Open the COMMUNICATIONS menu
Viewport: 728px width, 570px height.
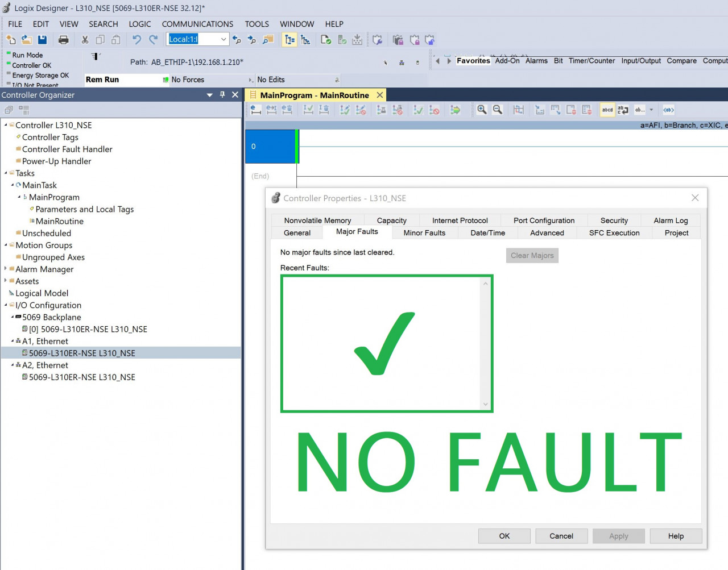click(x=197, y=24)
